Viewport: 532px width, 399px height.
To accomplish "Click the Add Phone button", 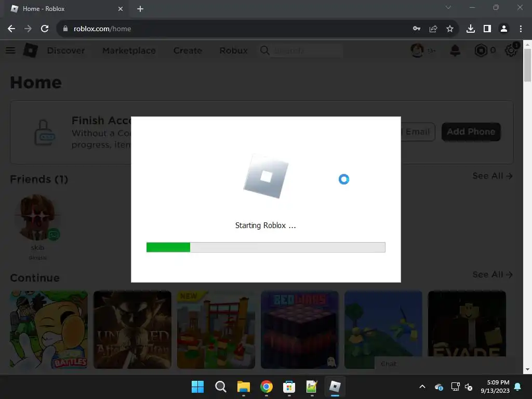I will 471,131.
